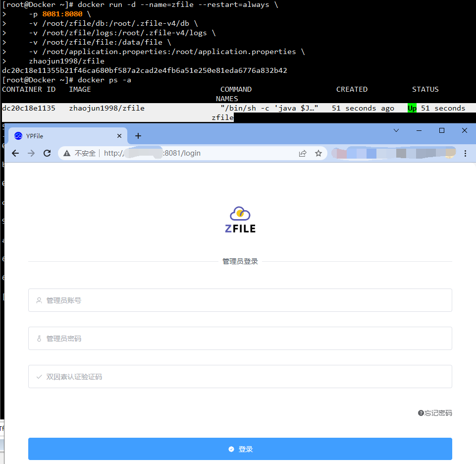Close the browser window
Viewport: 476px width, 464px height.
[x=465, y=130]
